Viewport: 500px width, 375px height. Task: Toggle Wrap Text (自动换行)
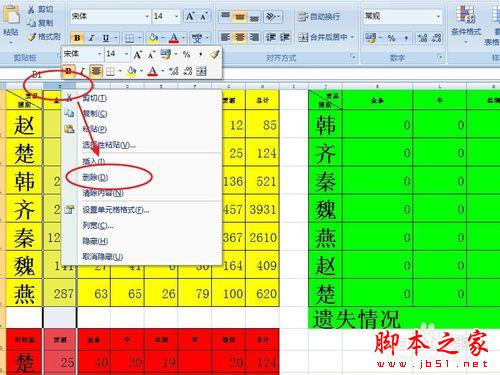pyautogui.click(x=319, y=16)
